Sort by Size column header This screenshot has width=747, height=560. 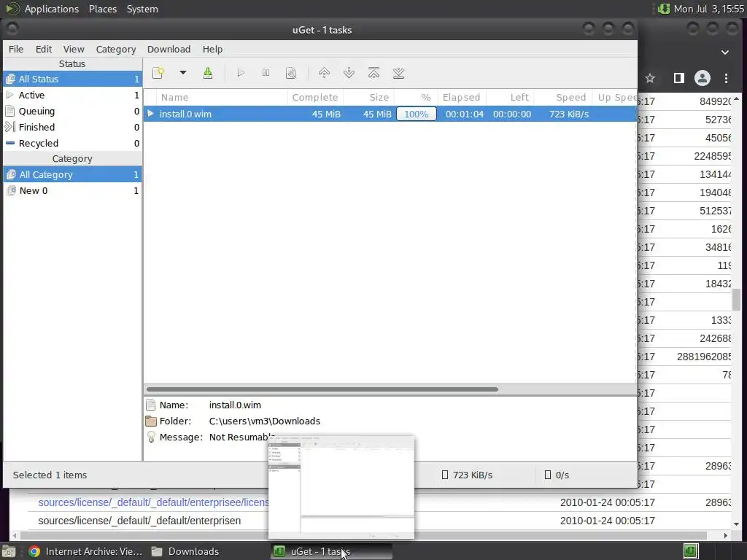pos(368,97)
